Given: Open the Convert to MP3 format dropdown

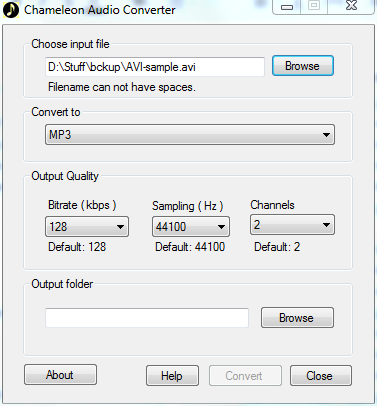Looking at the screenshot, I should tap(190, 135).
